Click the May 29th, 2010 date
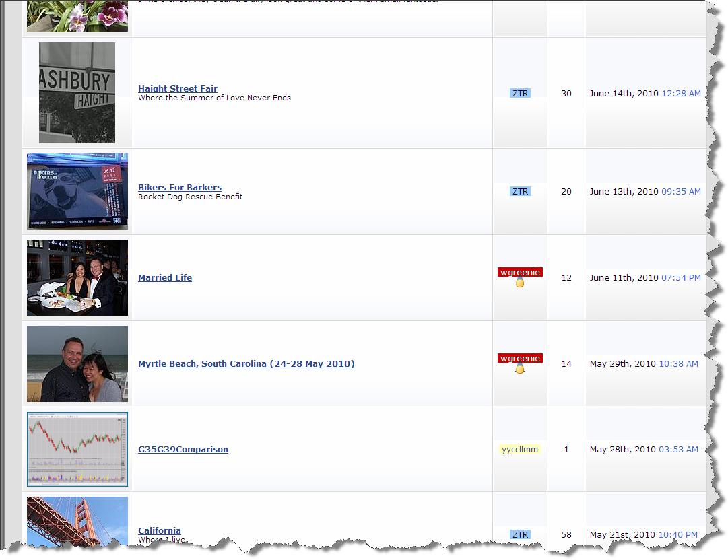Image resolution: width=728 pixels, height=560 pixels. pos(623,364)
